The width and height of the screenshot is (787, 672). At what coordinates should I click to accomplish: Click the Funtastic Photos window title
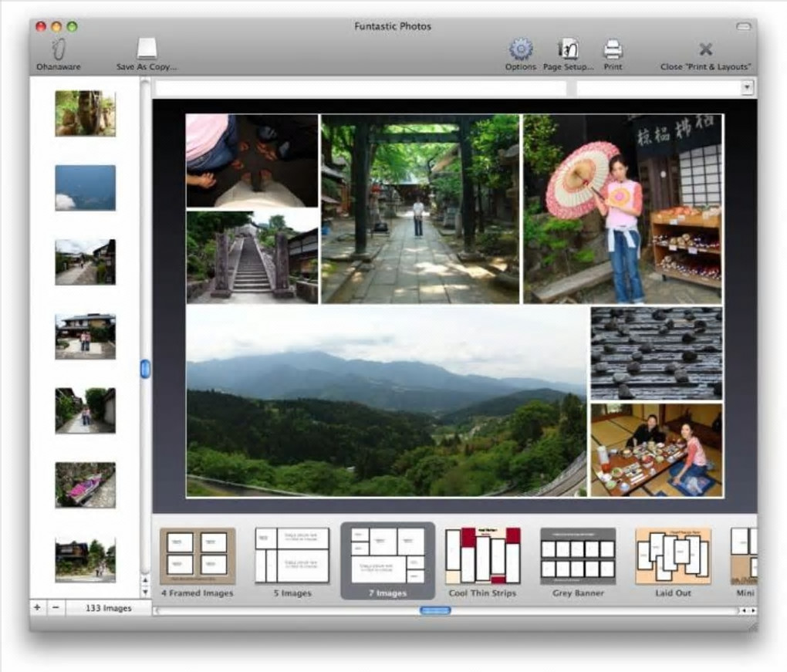click(393, 26)
